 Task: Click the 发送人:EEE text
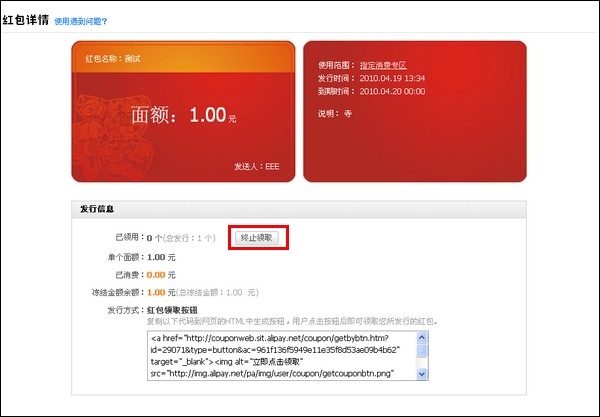257,166
